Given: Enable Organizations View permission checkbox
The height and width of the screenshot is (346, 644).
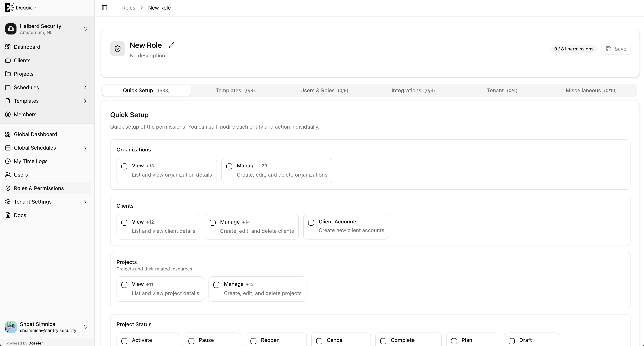Looking at the screenshot, I should (x=124, y=166).
